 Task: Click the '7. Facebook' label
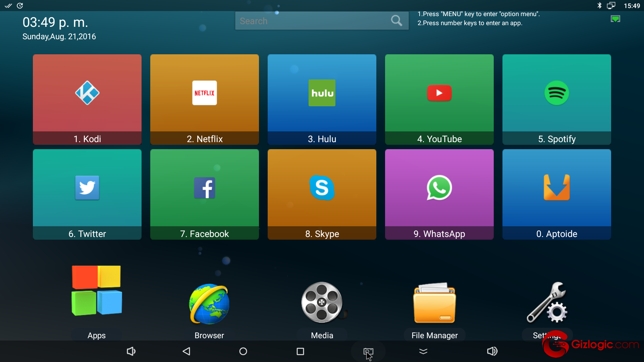point(205,234)
